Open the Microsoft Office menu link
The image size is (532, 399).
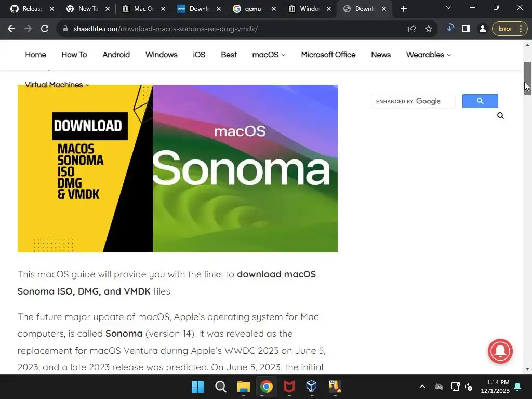[328, 55]
